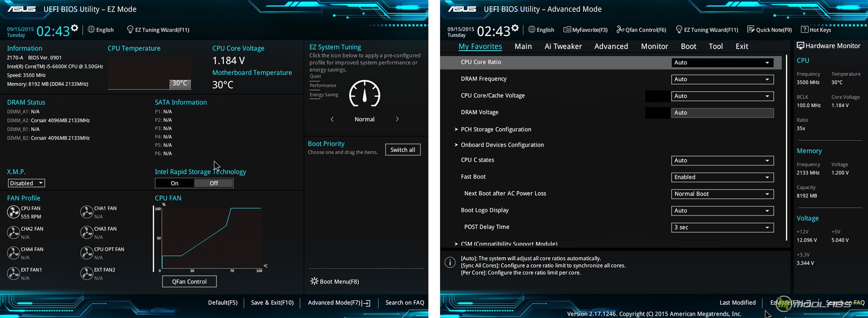Click CPU FAN curve graph
Screen dimensions: 868x318
212,238
